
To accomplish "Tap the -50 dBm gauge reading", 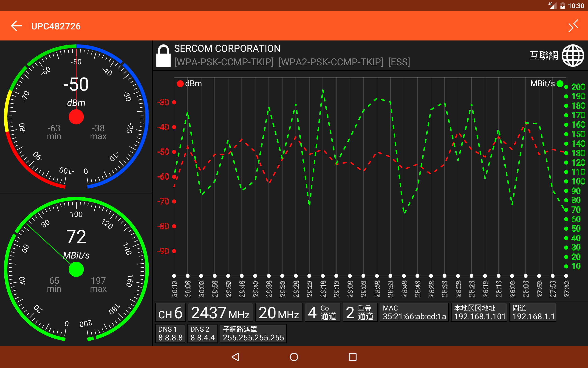I will tap(76, 84).
